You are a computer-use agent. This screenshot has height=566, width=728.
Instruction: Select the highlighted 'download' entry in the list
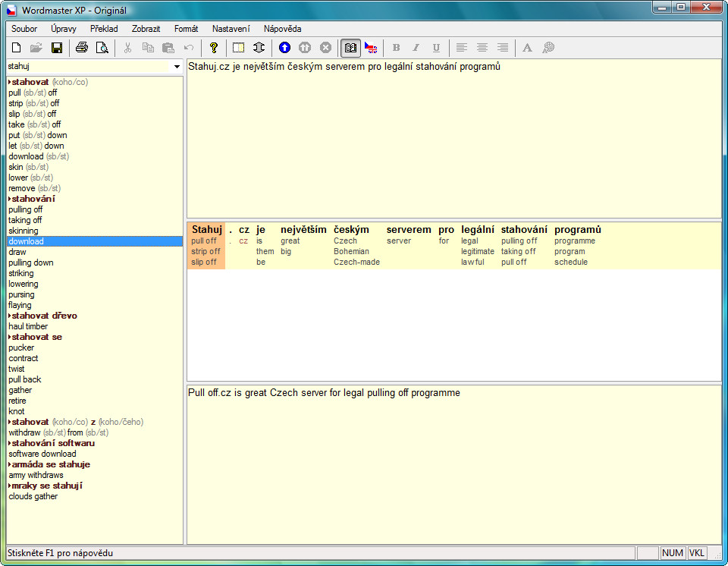[95, 241]
